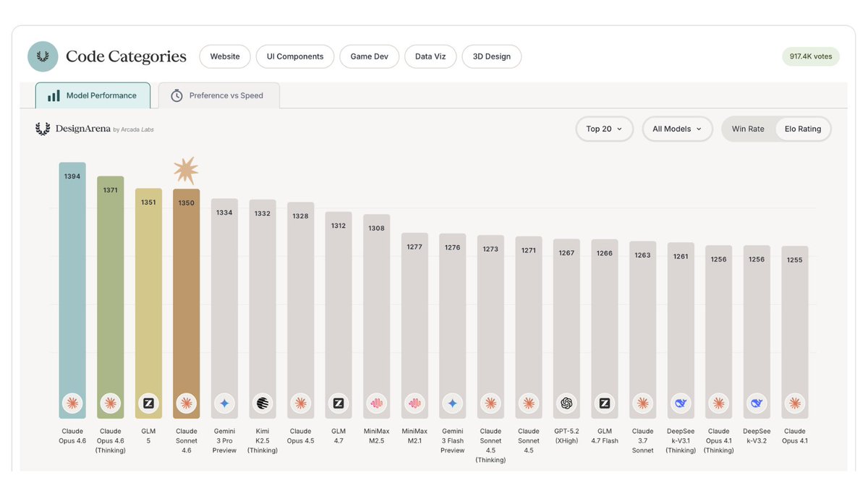Click the 917.4K votes badge
868x488 pixels.
tap(810, 56)
